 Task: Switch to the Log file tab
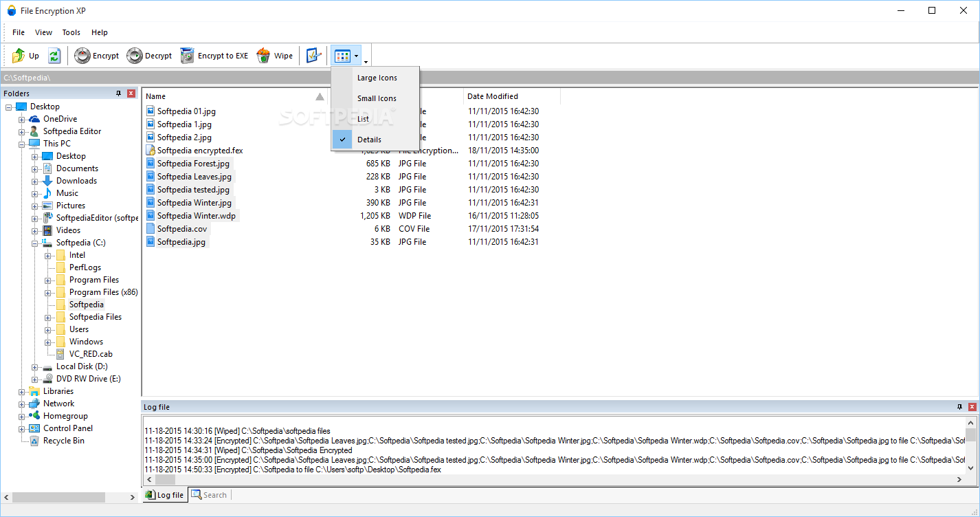[164, 494]
